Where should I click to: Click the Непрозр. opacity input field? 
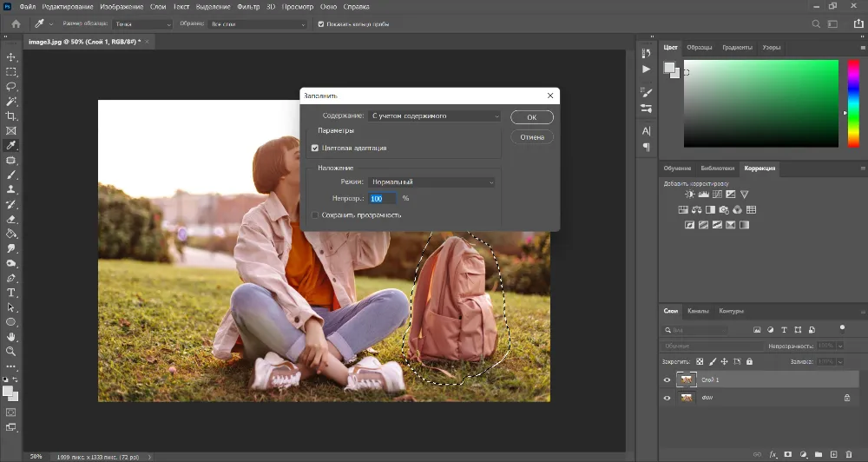[382, 199]
